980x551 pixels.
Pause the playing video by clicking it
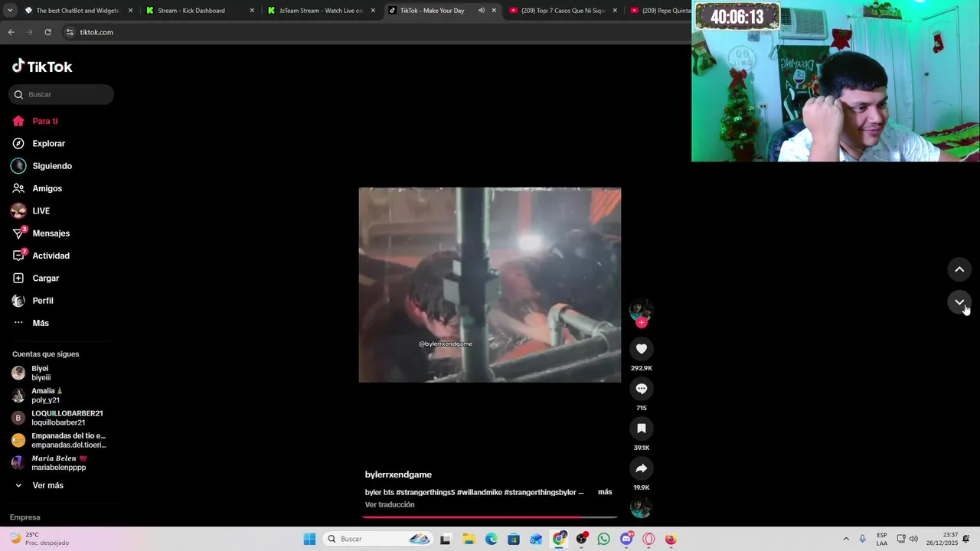(490, 285)
